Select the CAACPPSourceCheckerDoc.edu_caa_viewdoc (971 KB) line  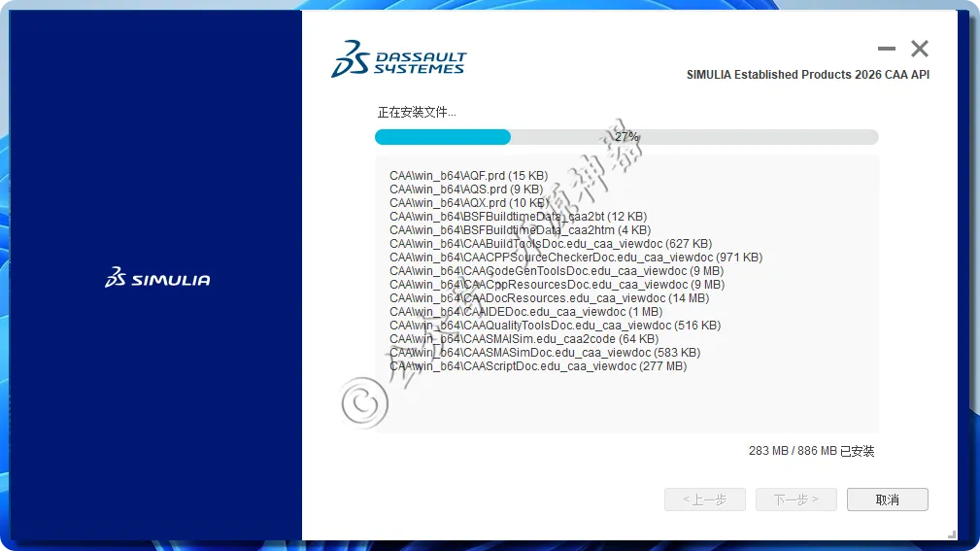[x=576, y=258]
